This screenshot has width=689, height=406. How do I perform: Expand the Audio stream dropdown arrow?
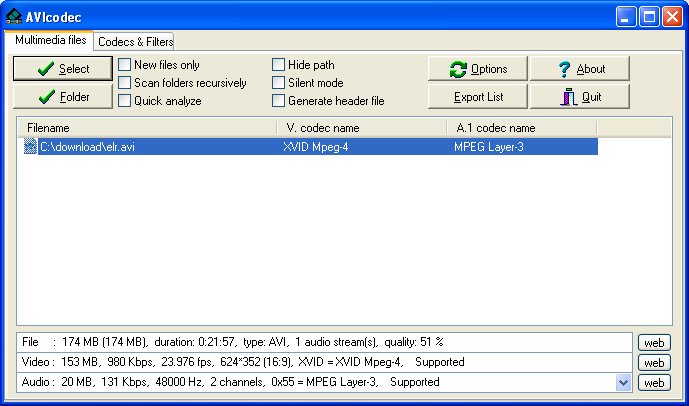[x=624, y=382]
